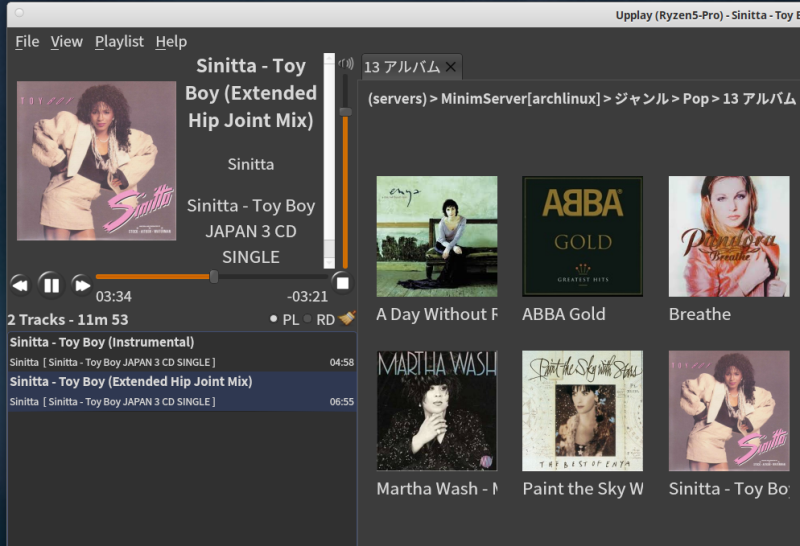Select playlist track Toy Boy (Instrumental)
Screen dimensions: 800x546
pyautogui.click(x=182, y=352)
